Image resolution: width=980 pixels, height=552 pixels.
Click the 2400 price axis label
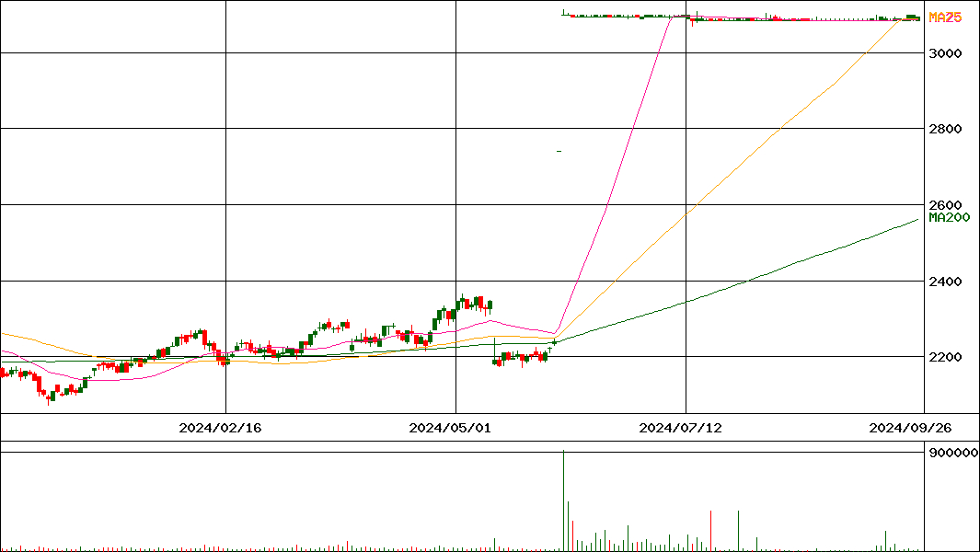click(945, 282)
